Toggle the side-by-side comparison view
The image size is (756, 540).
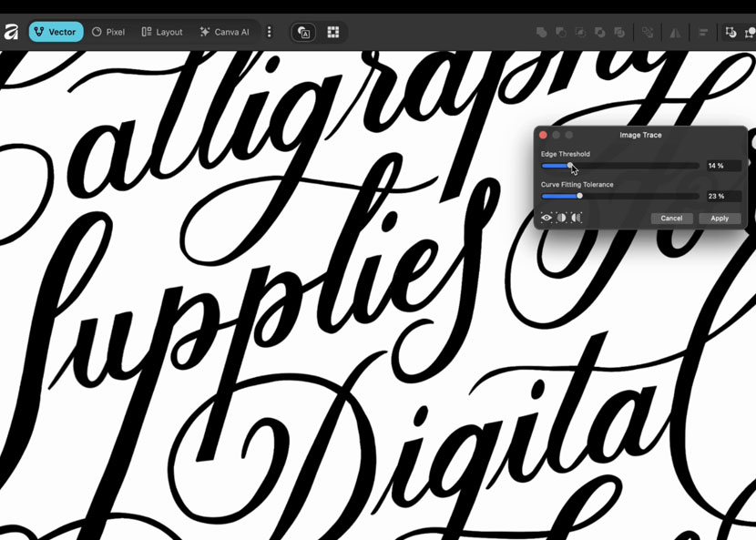coord(575,217)
